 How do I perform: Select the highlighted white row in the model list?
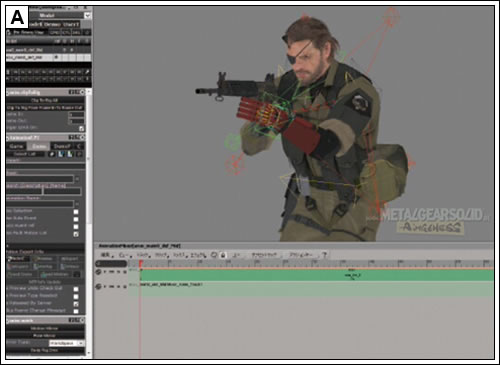pos(49,57)
